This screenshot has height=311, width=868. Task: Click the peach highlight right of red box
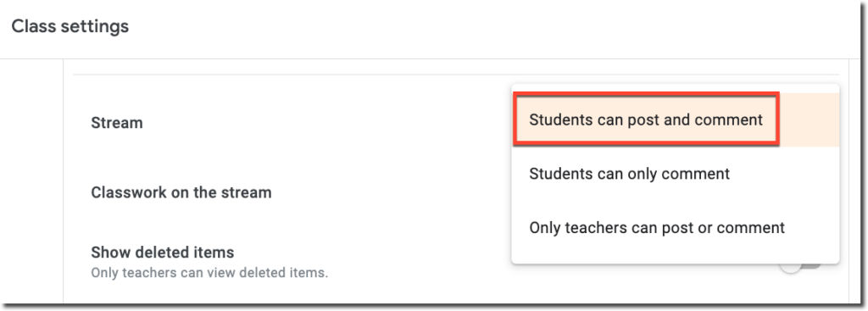click(x=810, y=119)
